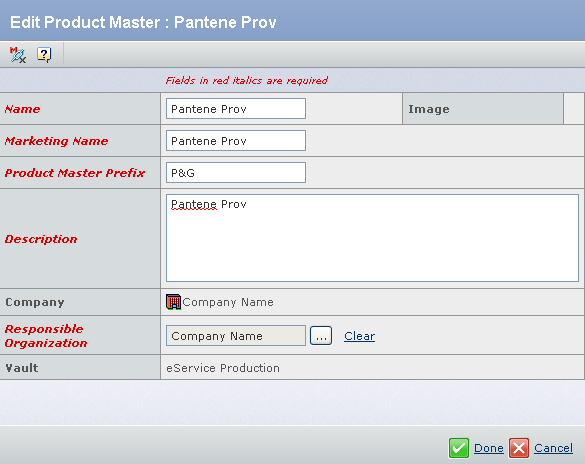Click the Name field label

(22, 109)
